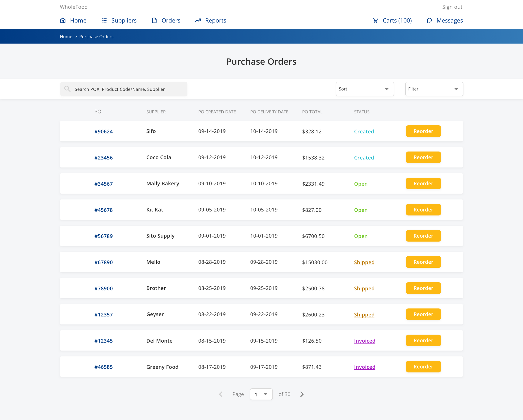Open the Filter dropdown
The image size is (523, 420).
(434, 89)
